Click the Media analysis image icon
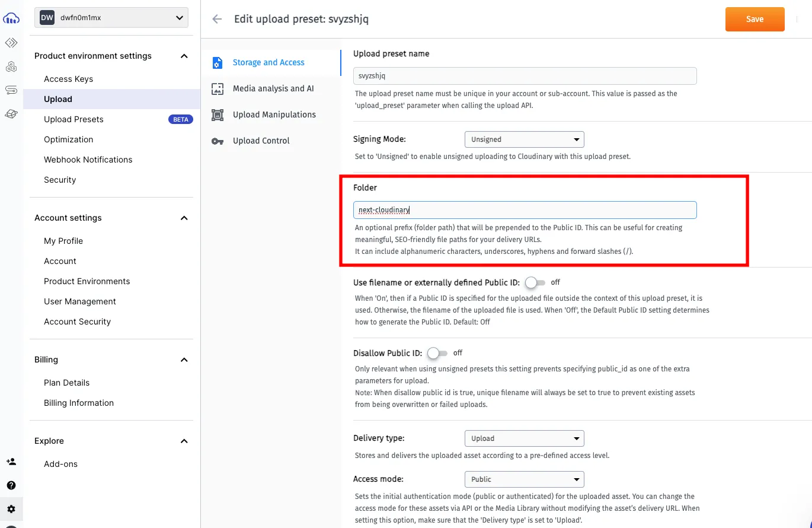Screen dimensions: 812x528 [218, 89]
